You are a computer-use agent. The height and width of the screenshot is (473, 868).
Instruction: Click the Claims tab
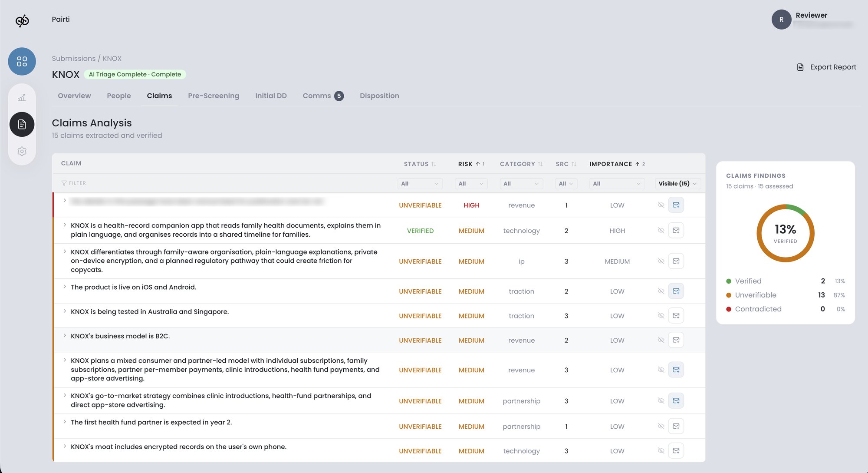159,96
